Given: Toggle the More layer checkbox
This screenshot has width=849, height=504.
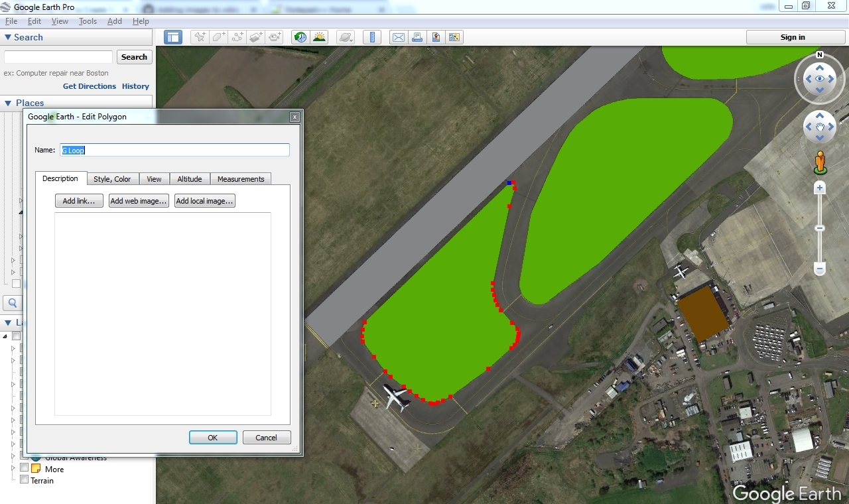Looking at the screenshot, I should click(x=25, y=468).
